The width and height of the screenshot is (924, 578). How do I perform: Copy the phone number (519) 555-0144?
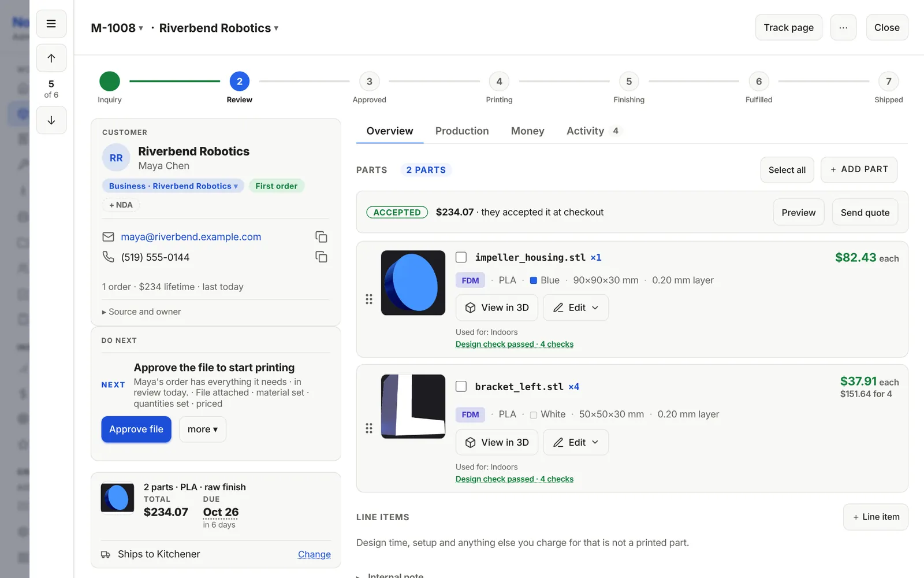[321, 257]
